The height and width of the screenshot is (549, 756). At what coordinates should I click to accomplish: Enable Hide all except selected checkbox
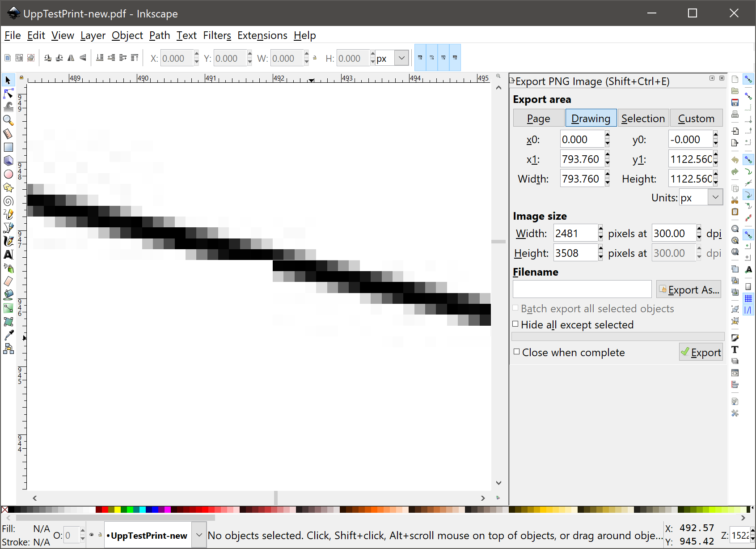point(515,324)
